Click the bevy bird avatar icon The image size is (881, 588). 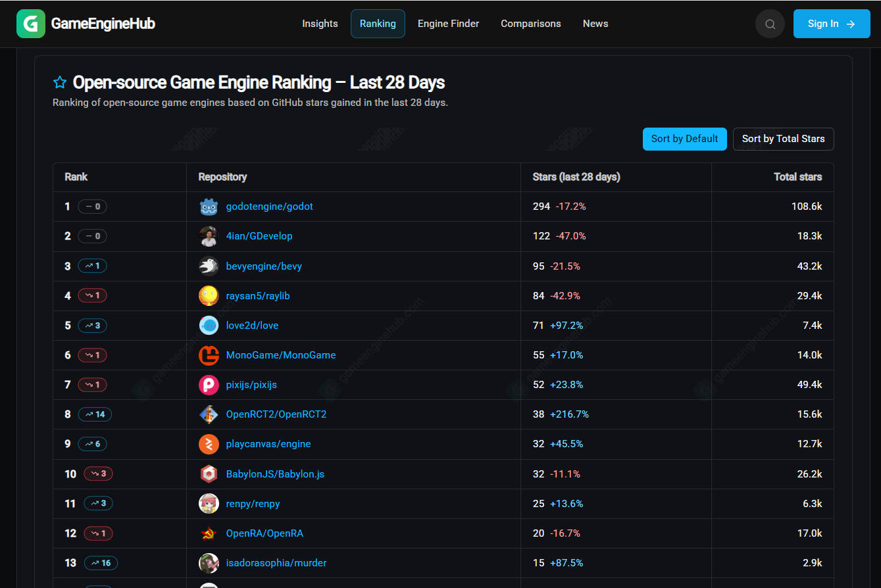(209, 266)
